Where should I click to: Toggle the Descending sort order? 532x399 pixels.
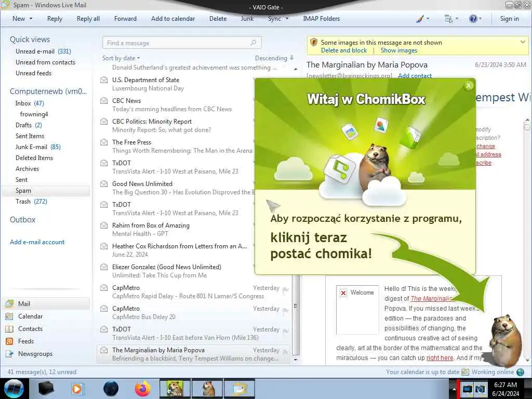click(274, 58)
